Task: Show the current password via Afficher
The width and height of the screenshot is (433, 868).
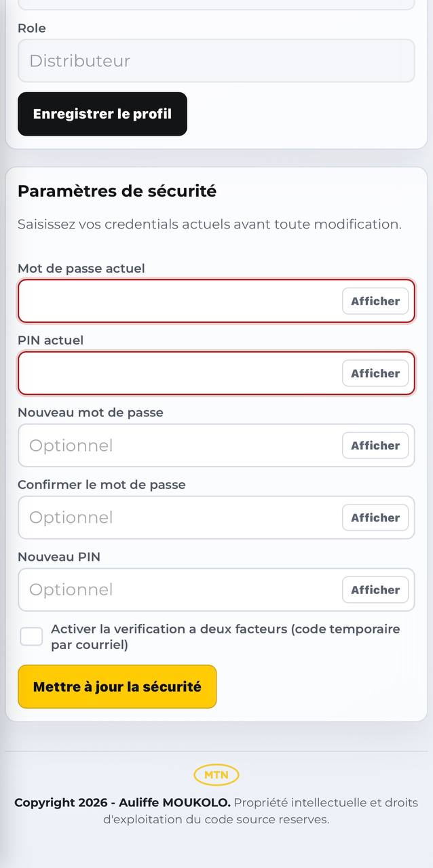Action: pyautogui.click(x=375, y=301)
